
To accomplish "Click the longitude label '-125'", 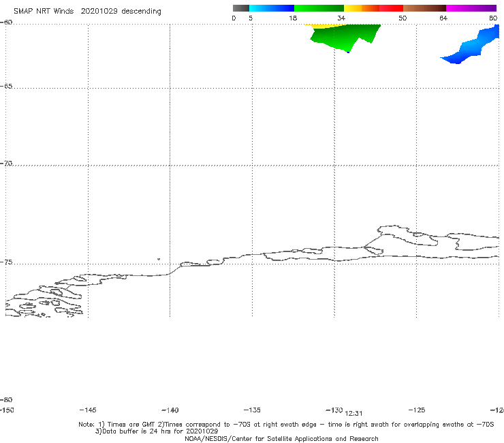I will point(417,410).
